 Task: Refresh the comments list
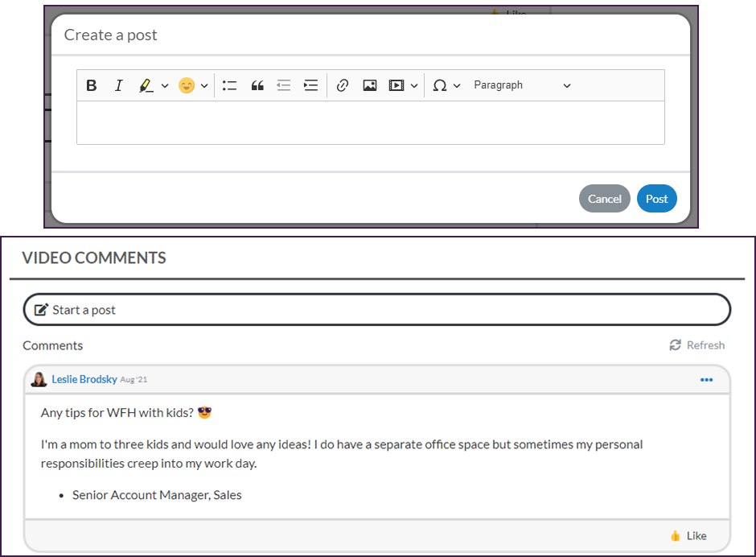click(x=697, y=345)
